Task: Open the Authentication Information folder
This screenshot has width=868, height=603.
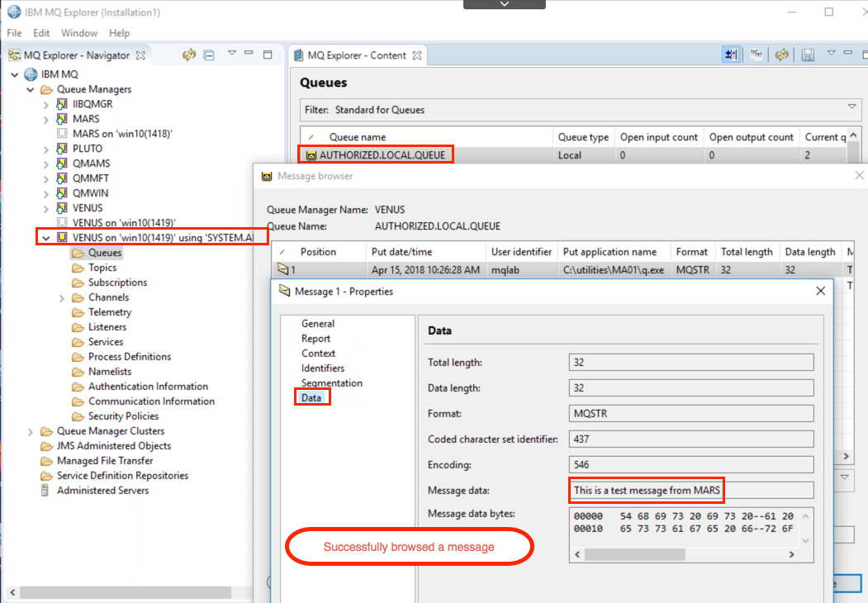Action: click(x=149, y=387)
